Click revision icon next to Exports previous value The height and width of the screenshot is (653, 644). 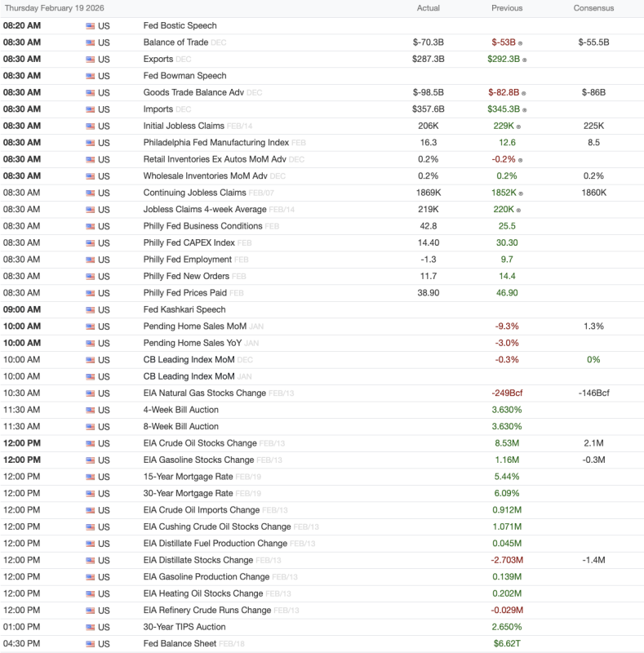pos(525,60)
